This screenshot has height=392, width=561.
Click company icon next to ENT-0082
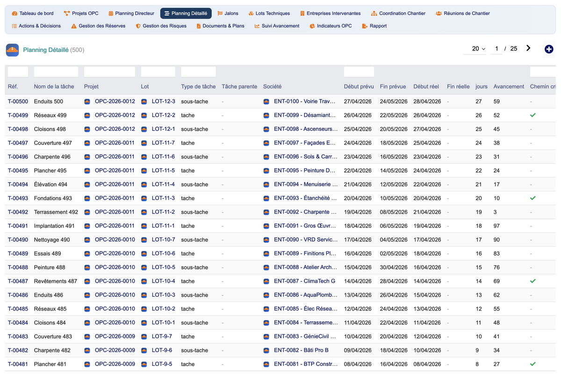tap(266, 350)
